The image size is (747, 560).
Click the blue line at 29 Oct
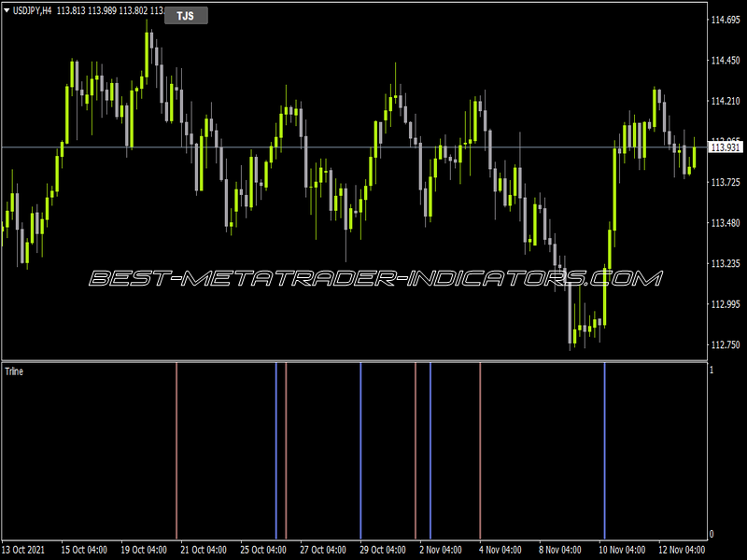[360, 451]
